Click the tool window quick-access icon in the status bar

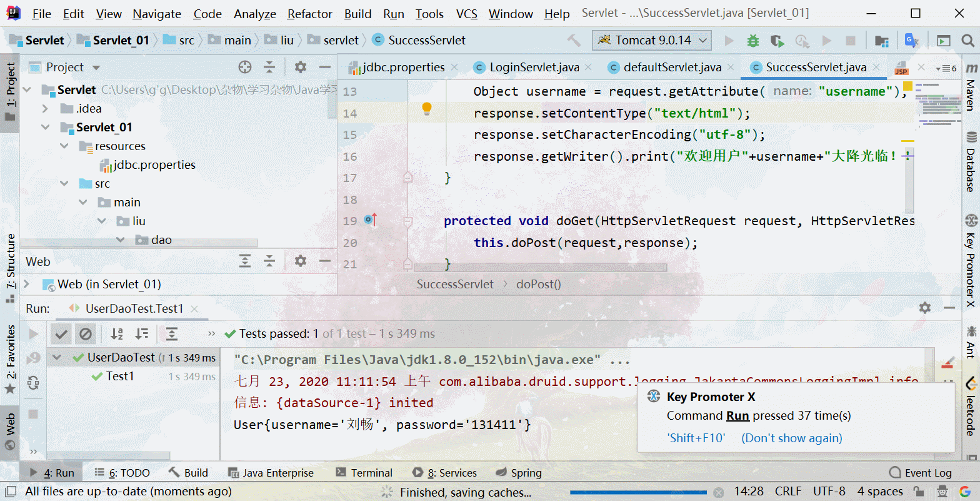coord(10,492)
